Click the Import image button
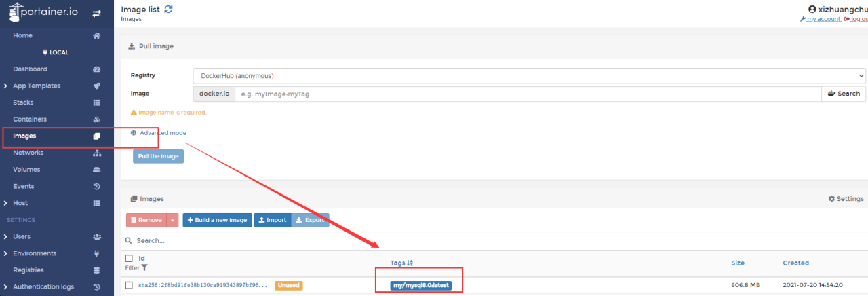 tap(273, 221)
